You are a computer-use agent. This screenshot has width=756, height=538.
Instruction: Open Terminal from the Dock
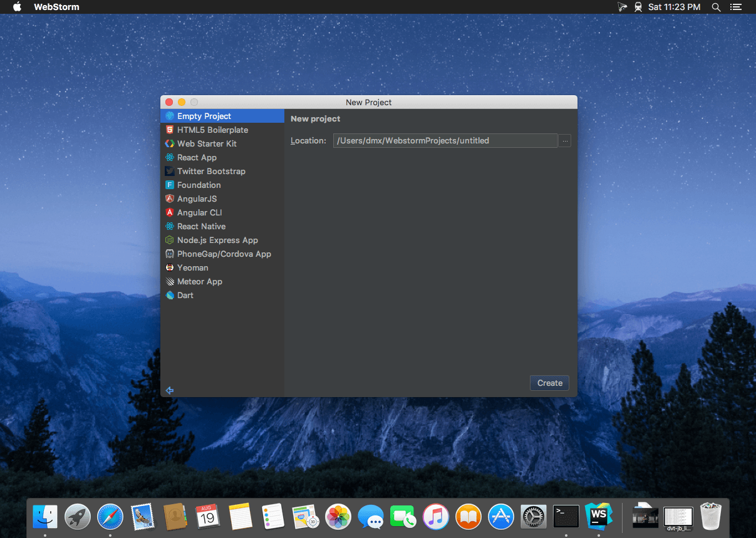(566, 516)
